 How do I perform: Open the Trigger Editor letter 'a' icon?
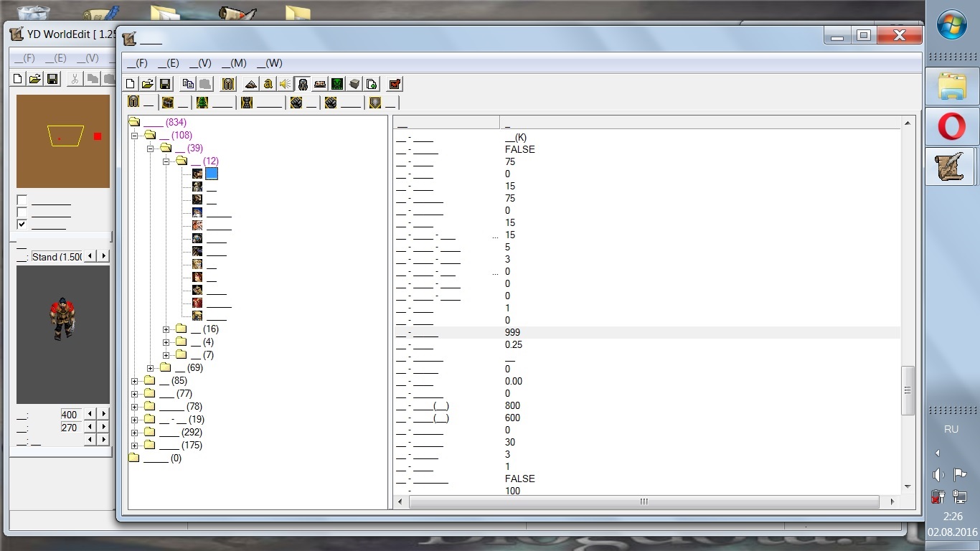(268, 84)
